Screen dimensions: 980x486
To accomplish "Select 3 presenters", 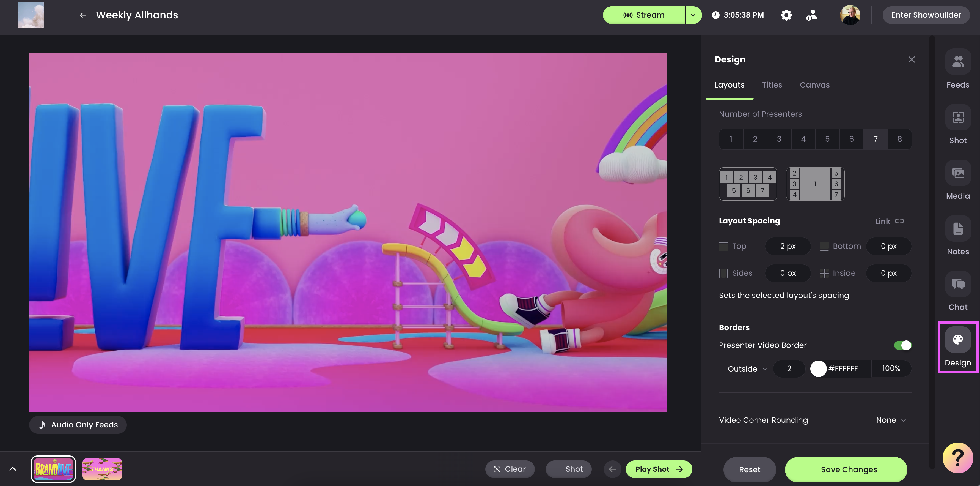I will [x=779, y=139].
